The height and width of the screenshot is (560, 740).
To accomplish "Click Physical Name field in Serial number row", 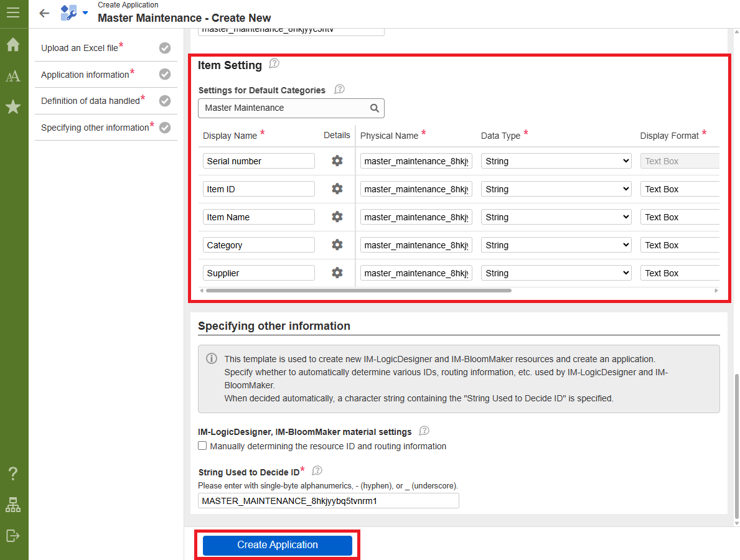I will pos(416,161).
